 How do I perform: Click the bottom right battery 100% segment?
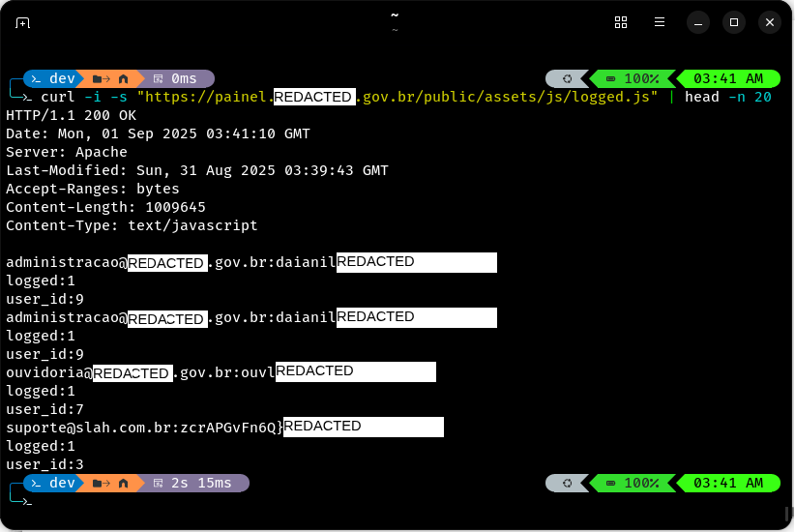point(633,483)
